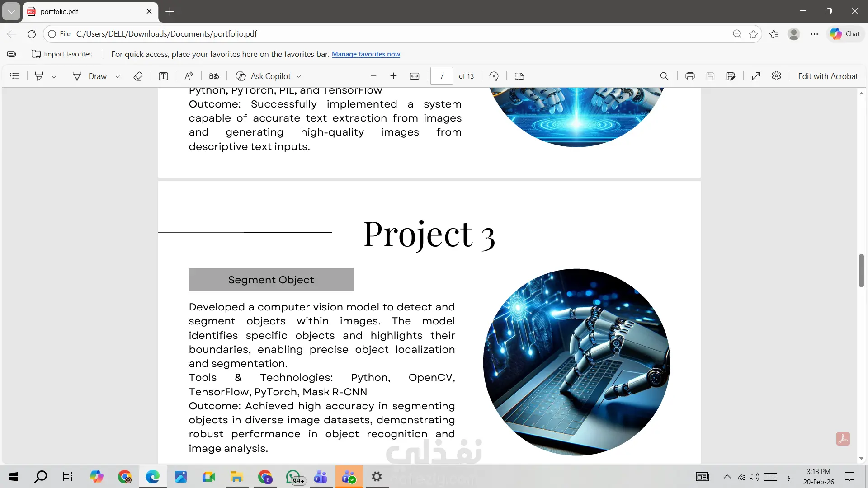Open File Explorer from taskbar

236,477
